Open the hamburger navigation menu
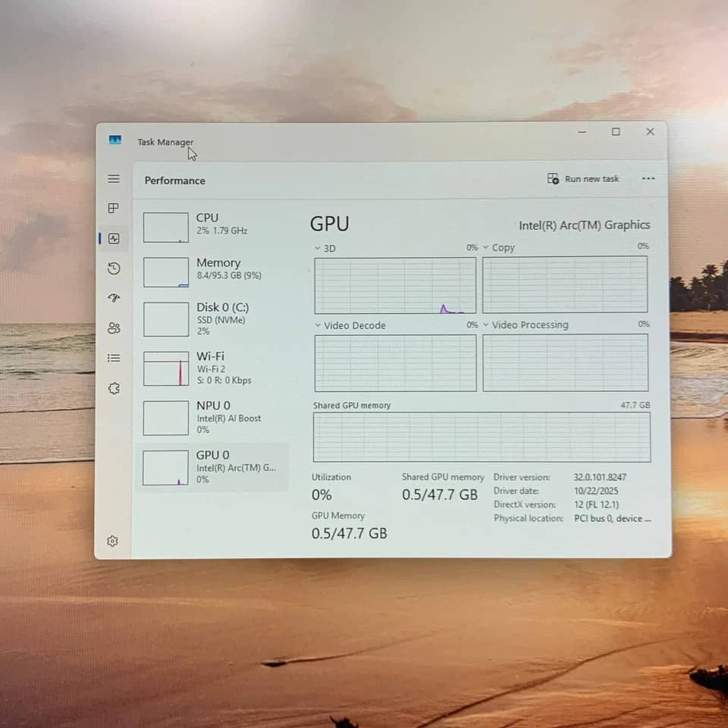 [114, 179]
